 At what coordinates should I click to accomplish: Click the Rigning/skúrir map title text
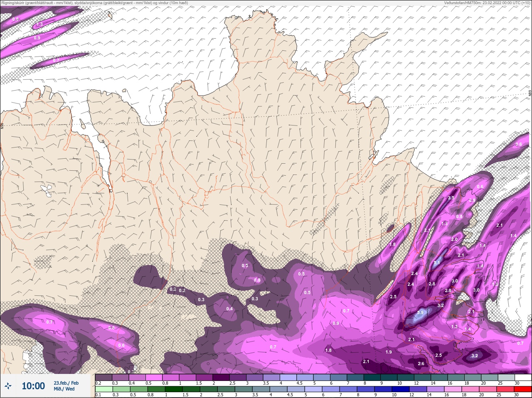pos(95,2)
